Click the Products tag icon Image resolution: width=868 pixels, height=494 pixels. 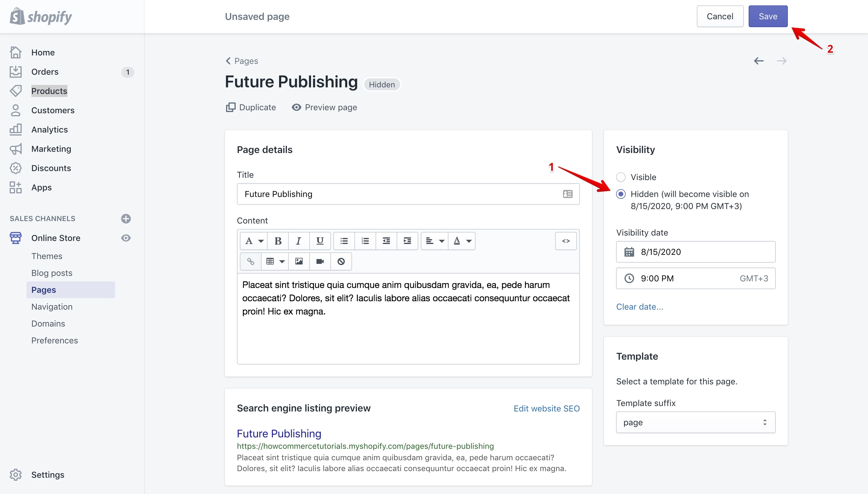16,91
